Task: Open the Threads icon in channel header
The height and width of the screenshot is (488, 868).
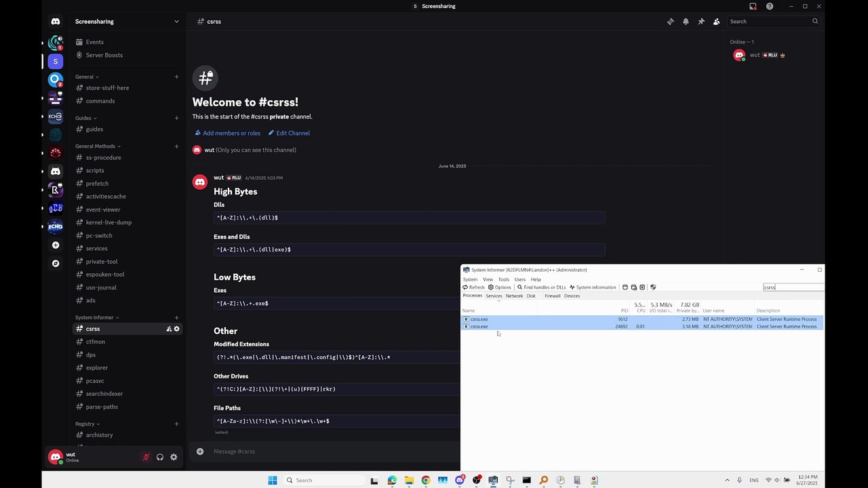Action: coord(671,22)
